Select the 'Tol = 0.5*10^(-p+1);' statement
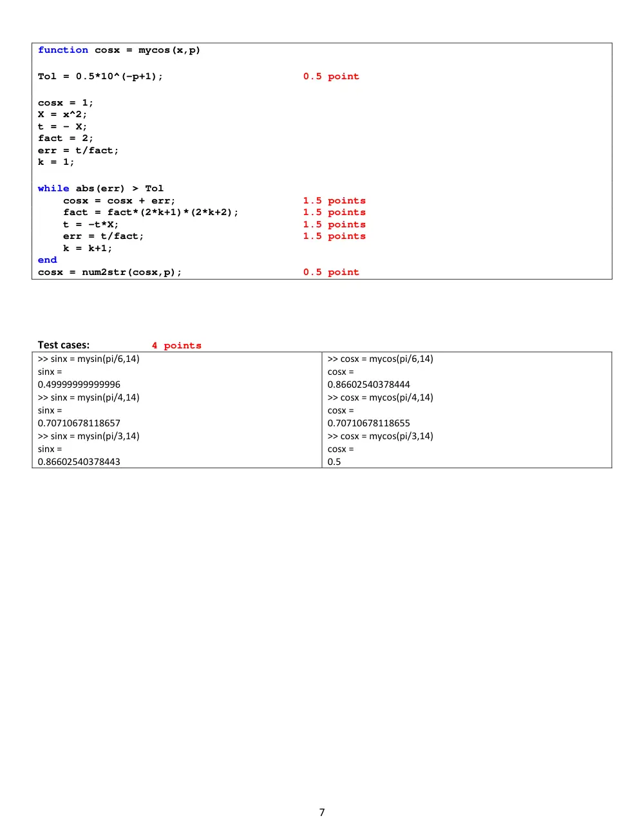 point(100,77)
